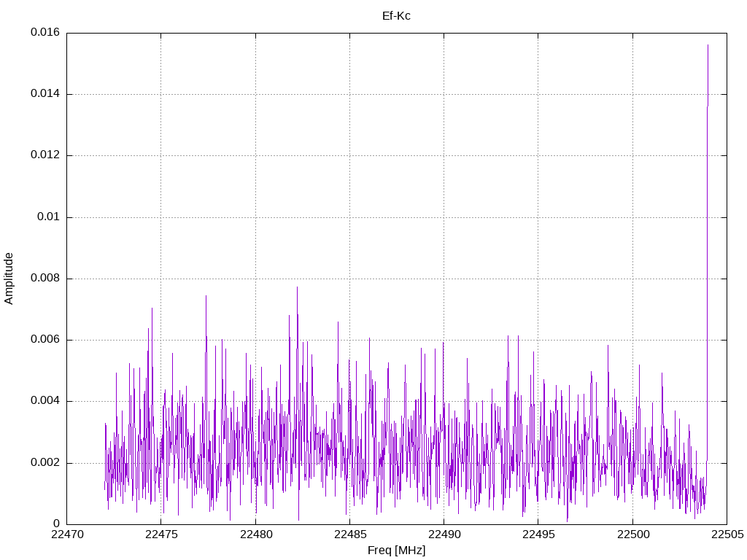
Task: Click the Freq [MHz] x-axis label
Action: (x=396, y=551)
